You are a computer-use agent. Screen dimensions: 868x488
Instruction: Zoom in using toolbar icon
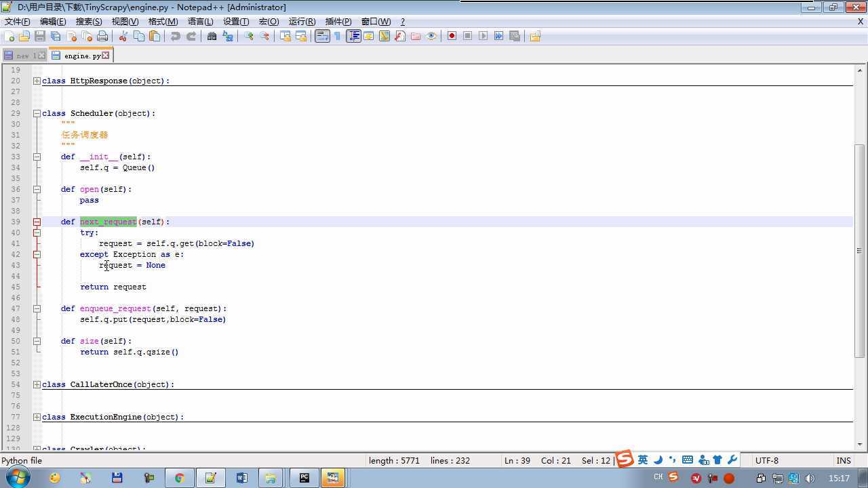coord(248,36)
